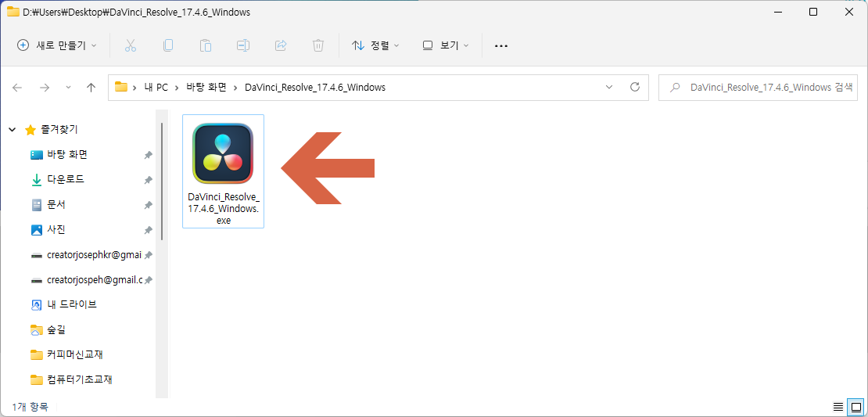This screenshot has height=417, width=868.
Task: Open 컴퓨터기초교재 folder in the sidebar
Action: tap(80, 379)
